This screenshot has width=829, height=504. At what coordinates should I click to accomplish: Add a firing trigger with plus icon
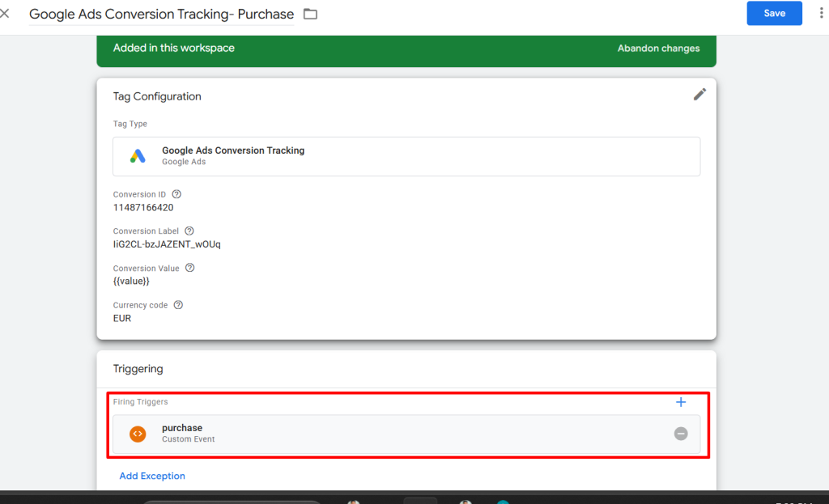point(681,402)
